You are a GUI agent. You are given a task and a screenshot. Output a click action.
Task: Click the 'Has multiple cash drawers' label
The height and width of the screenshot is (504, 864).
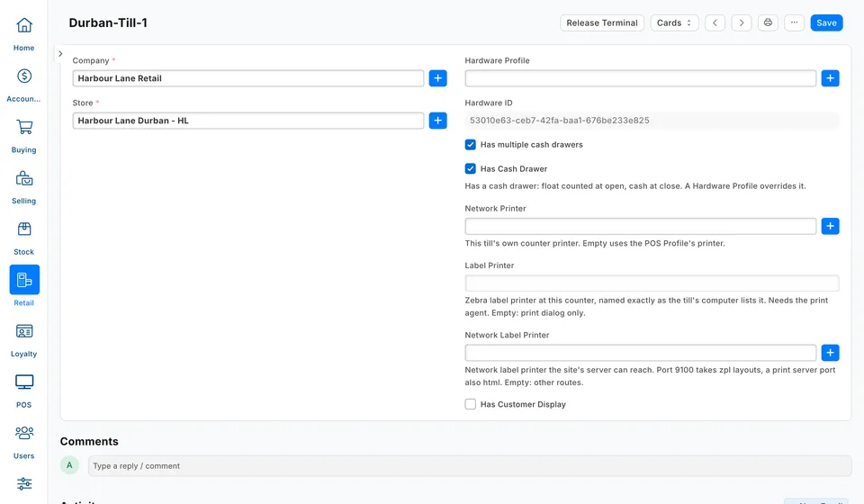[531, 145]
